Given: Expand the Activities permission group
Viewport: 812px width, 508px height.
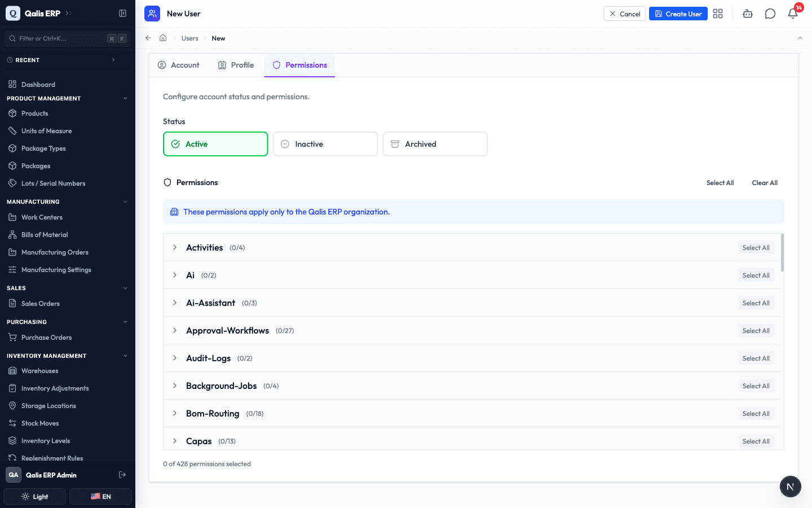Looking at the screenshot, I should (175, 247).
